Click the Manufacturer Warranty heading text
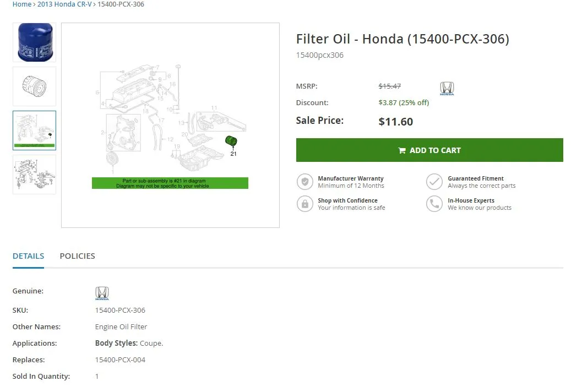This screenshot has width=582, height=392. (351, 178)
